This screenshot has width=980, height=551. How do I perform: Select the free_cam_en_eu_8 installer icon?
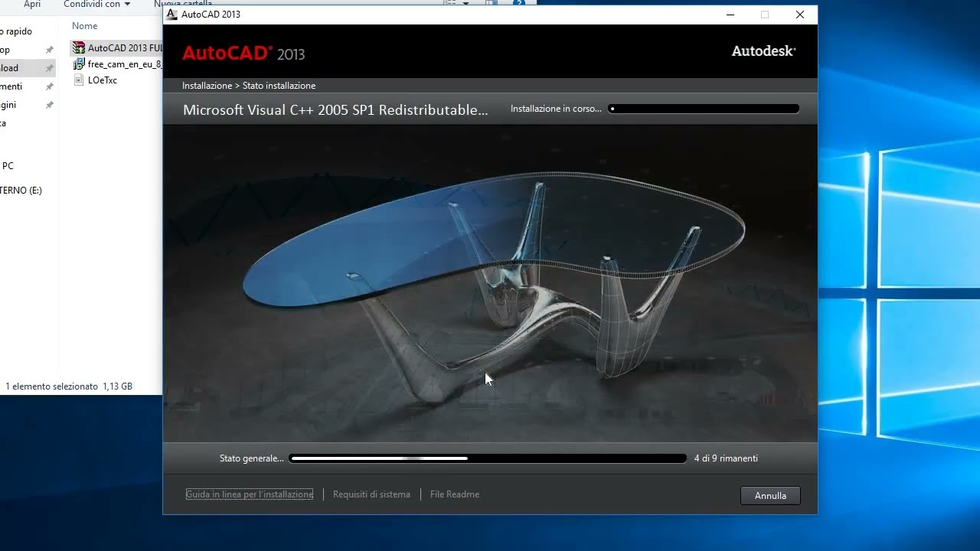pyautogui.click(x=78, y=64)
